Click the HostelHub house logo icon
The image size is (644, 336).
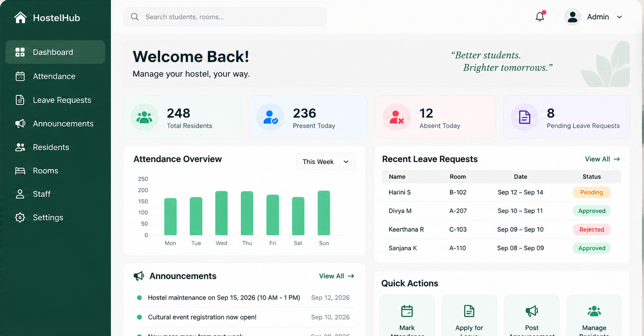(x=20, y=18)
